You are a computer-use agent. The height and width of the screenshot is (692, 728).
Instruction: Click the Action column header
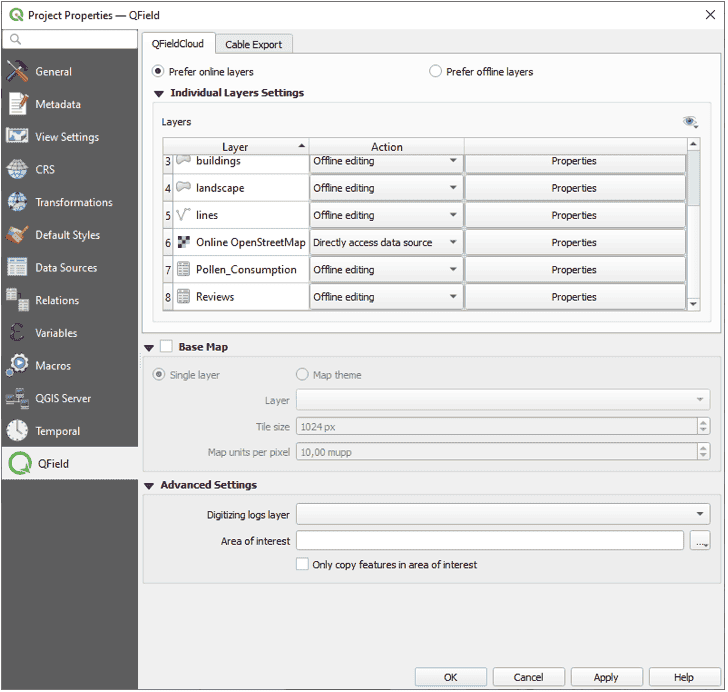pyautogui.click(x=386, y=147)
